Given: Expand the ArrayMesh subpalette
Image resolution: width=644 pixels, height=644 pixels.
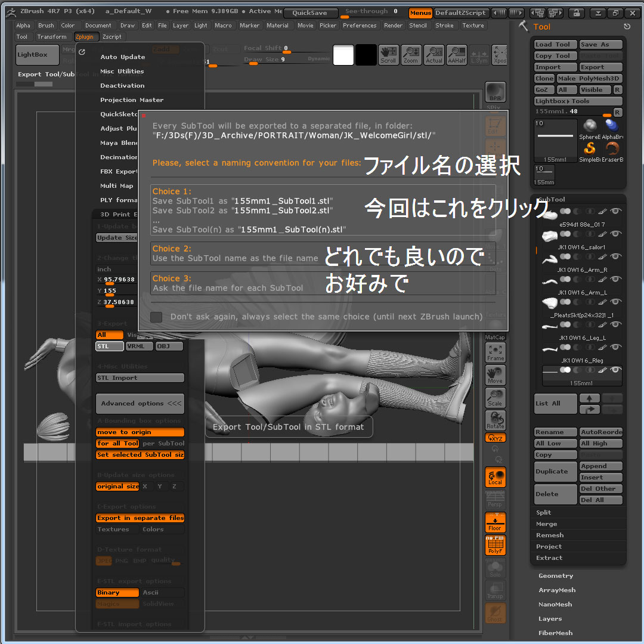Looking at the screenshot, I should pos(557,590).
